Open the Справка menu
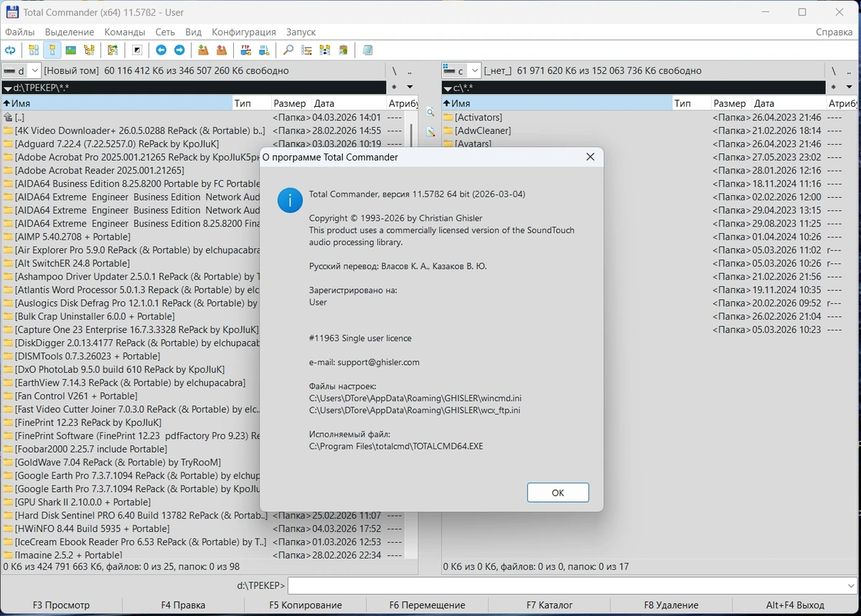 click(x=834, y=32)
